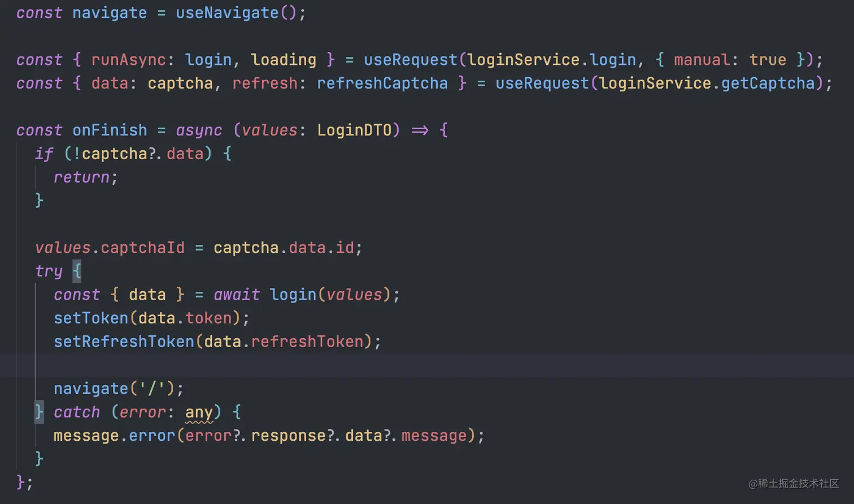Click the useNavigate() call

pyautogui.click(x=236, y=12)
